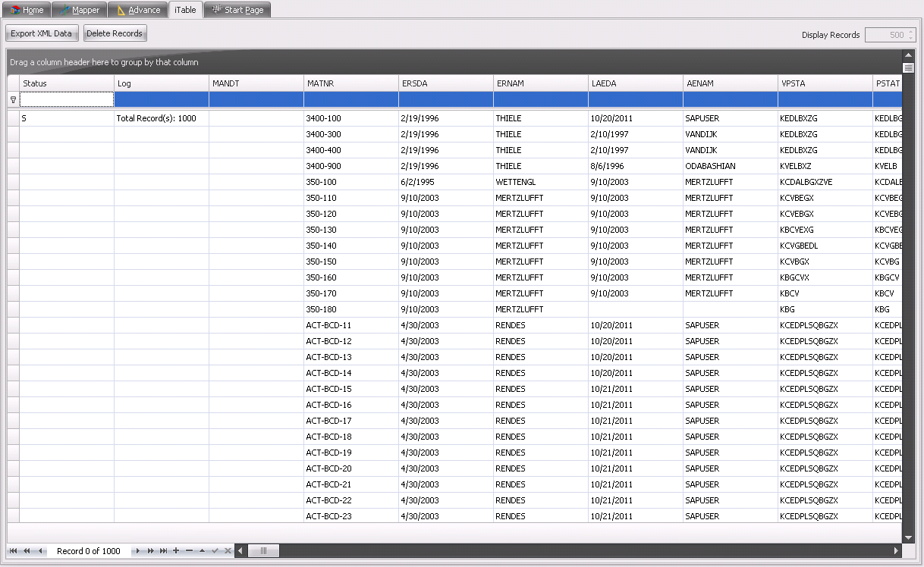Click the horizontal scrollbar thumb
924x567 pixels.
coord(264,551)
